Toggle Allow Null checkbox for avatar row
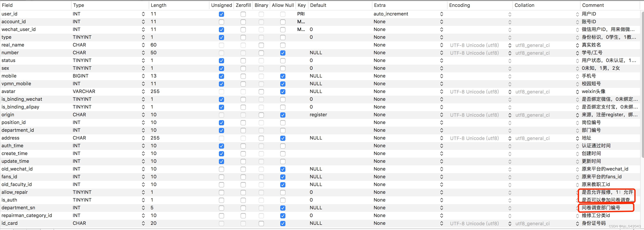Image resolution: width=644 pixels, height=230 pixels. 283,92
